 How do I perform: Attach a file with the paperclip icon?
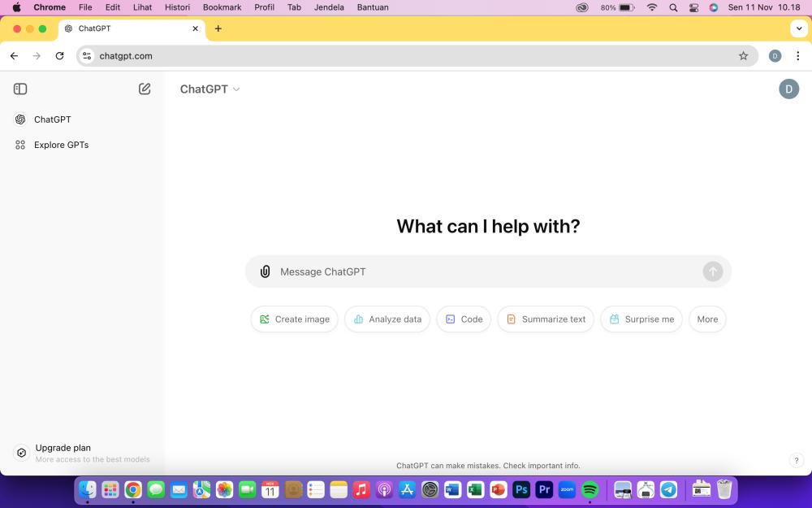[266, 271]
